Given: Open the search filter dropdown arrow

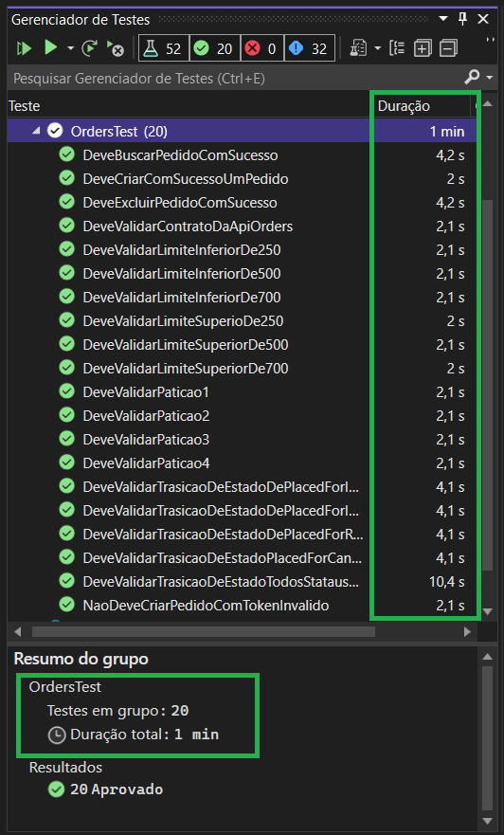Looking at the screenshot, I should [x=490, y=79].
